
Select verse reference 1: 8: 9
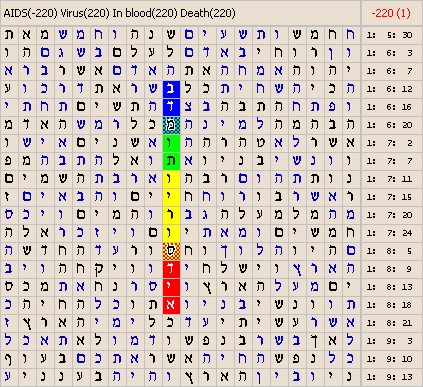(x=389, y=269)
